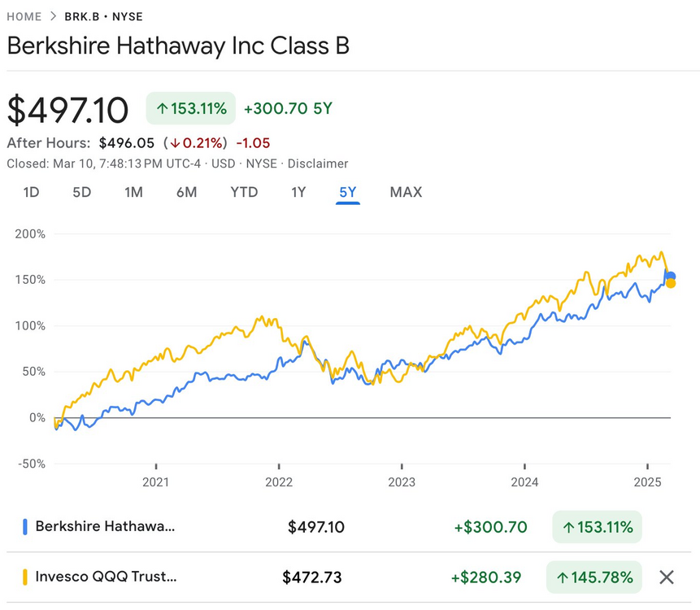Click the yellow QQQ endpoint dot on chart
Image resolution: width=700 pixels, height=610 pixels.
click(x=671, y=283)
